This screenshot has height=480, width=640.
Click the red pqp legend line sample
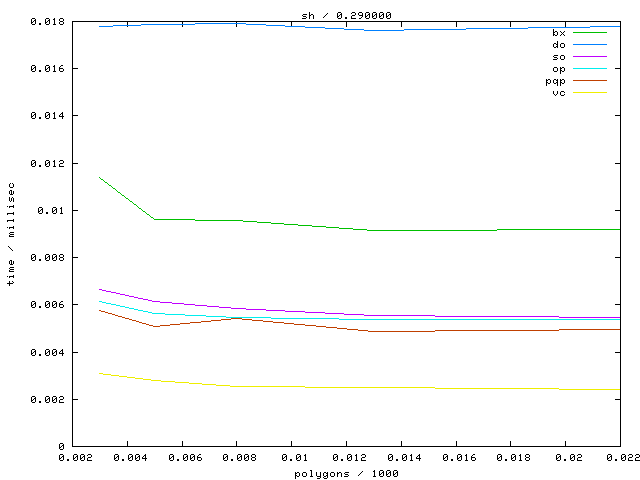pos(590,81)
